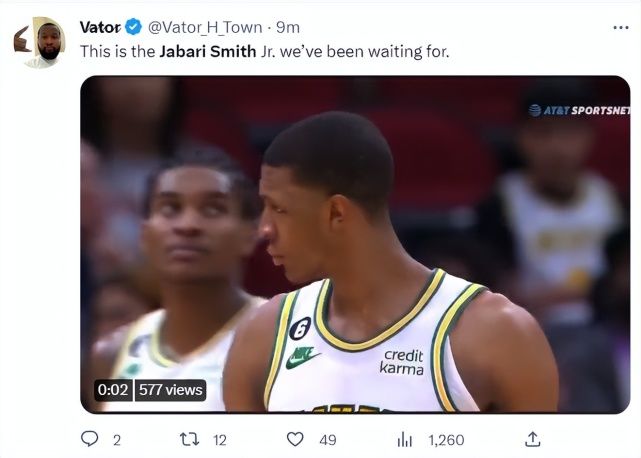Click the 577 views label on video
The image size is (641, 458).
point(170,390)
